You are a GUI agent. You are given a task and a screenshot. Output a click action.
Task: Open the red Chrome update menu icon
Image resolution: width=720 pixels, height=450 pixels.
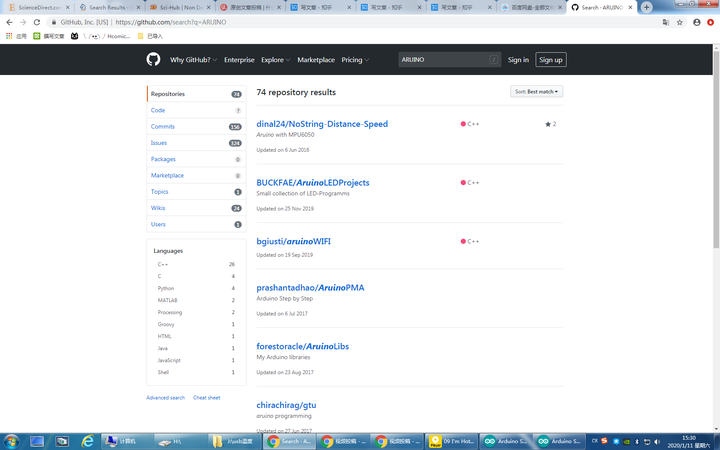[x=710, y=22]
